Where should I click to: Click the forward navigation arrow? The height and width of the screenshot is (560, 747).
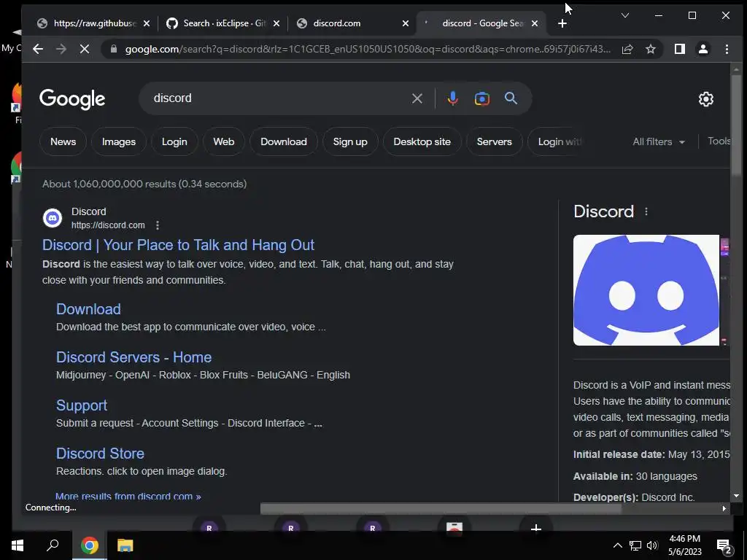tap(61, 49)
